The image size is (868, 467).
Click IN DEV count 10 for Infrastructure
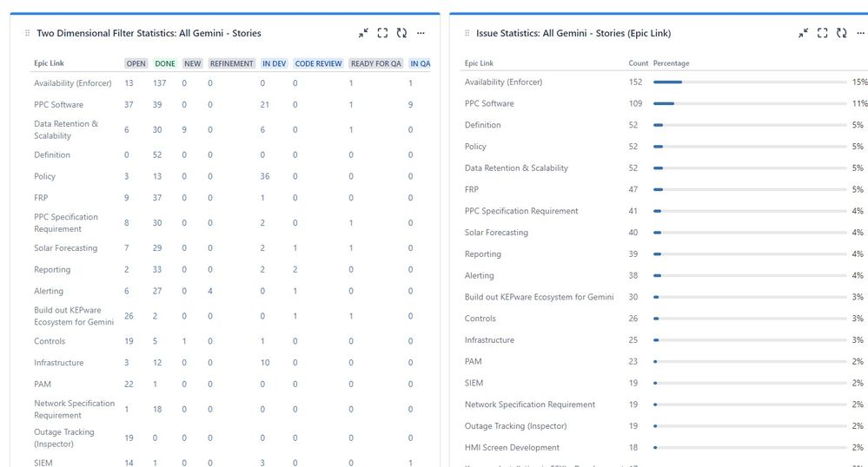pyautogui.click(x=265, y=363)
